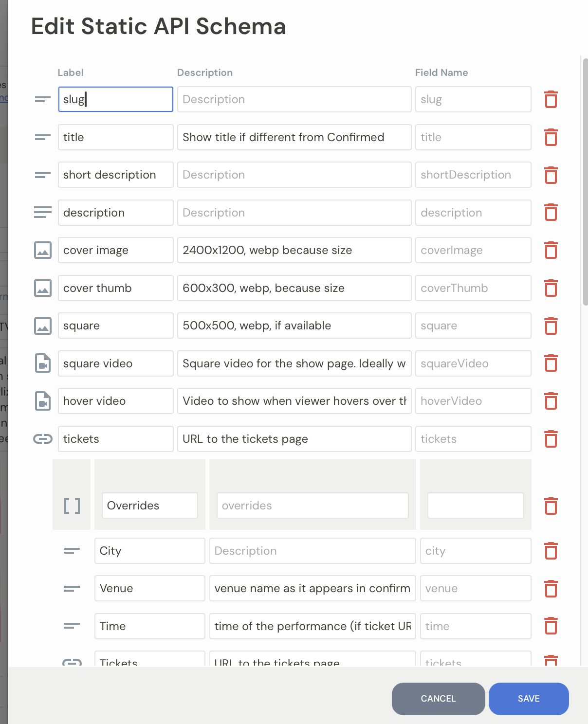
Task: Click the image icon beside cover thumb
Action: click(x=42, y=288)
